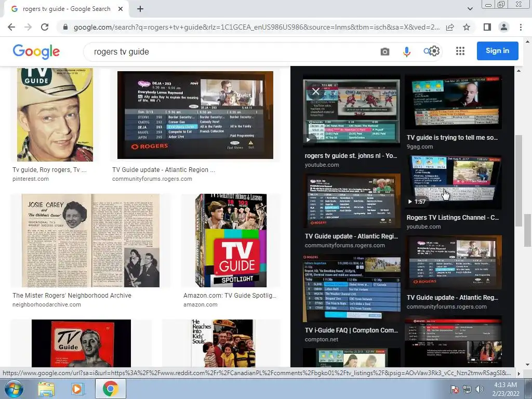
Task: Toggle Chrome side panel
Action: pyautogui.click(x=487, y=27)
